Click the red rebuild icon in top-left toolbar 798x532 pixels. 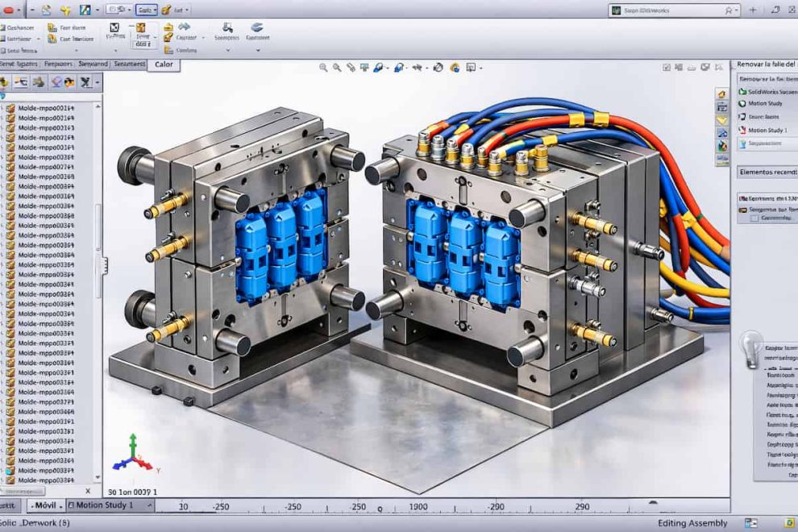tap(10, 10)
